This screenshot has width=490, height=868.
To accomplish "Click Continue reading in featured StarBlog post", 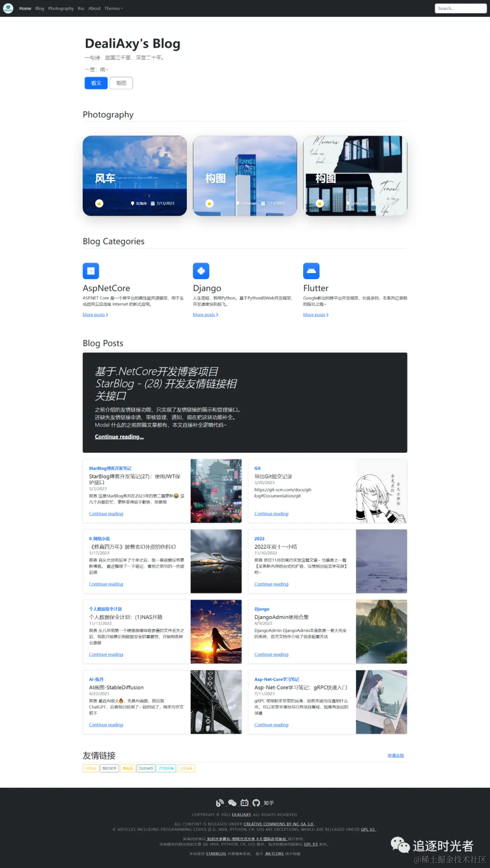I will pos(119,436).
